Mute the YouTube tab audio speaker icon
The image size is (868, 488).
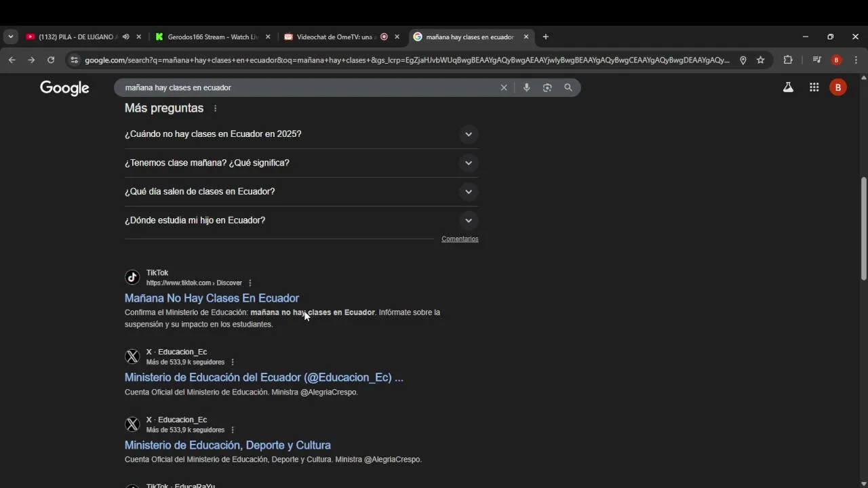tap(125, 37)
